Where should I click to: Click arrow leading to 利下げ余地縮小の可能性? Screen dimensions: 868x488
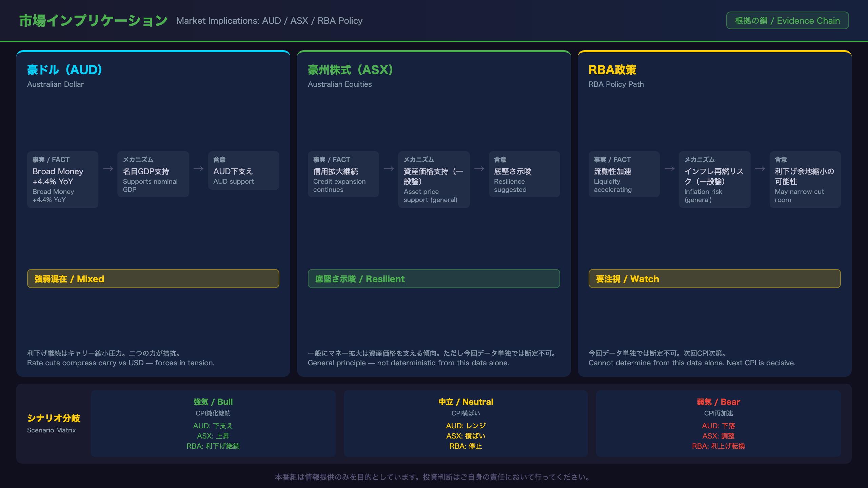[760, 169]
